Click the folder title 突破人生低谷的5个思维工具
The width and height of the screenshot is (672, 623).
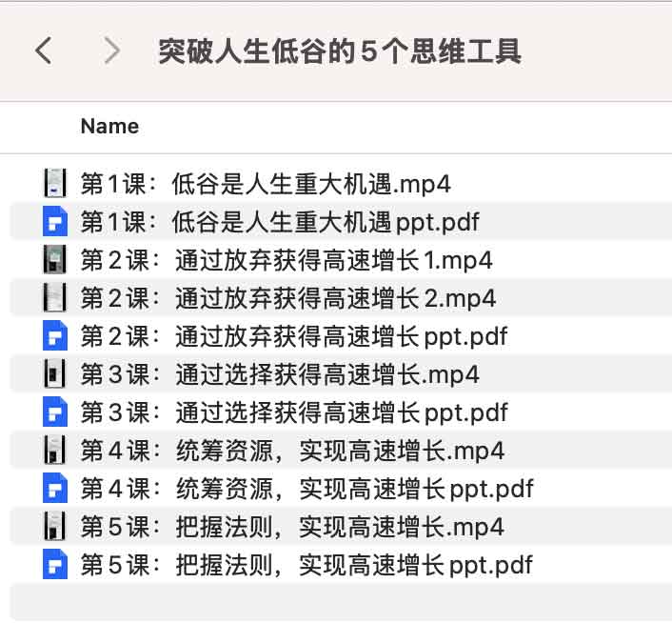340,50
